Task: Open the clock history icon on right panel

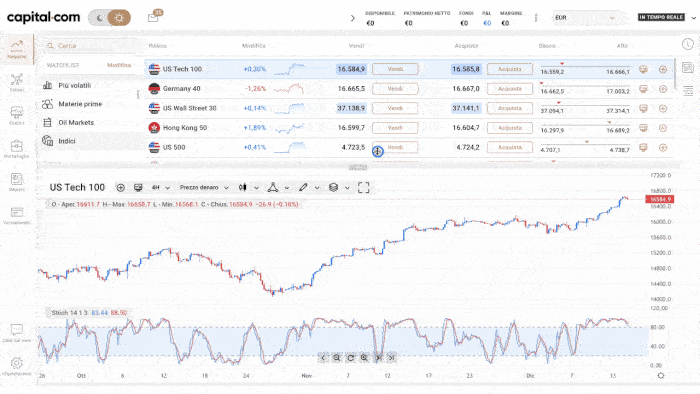Action: coord(688,44)
